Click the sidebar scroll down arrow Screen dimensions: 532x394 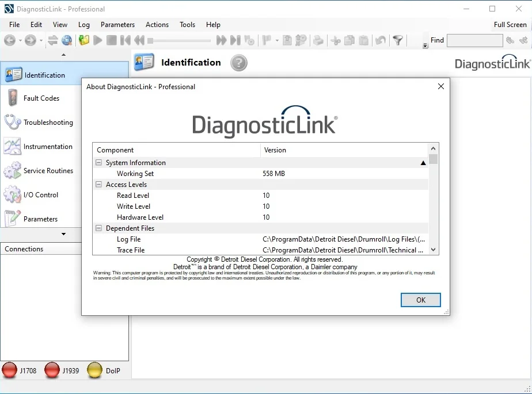tap(63, 234)
